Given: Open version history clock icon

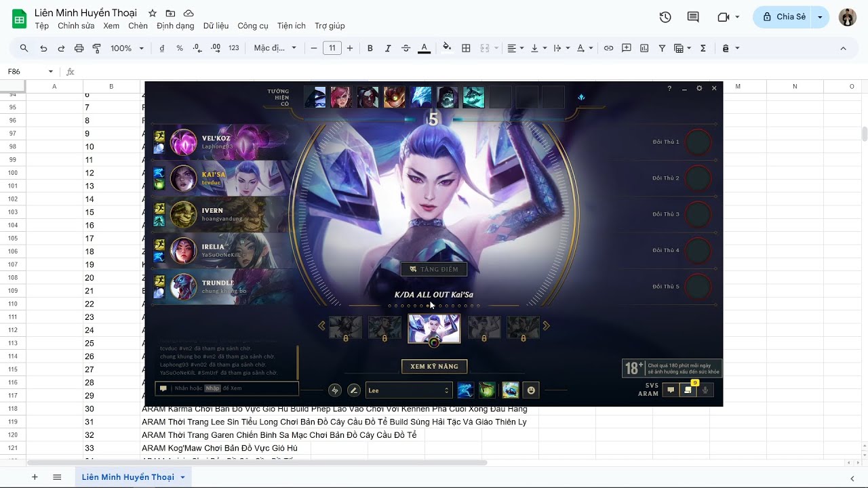Looking at the screenshot, I should point(665,17).
